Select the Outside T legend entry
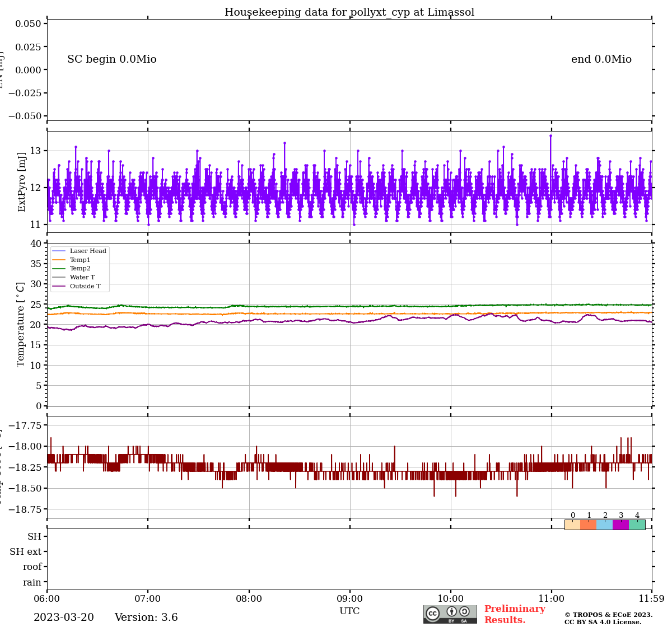672x627 pixels. [76, 286]
